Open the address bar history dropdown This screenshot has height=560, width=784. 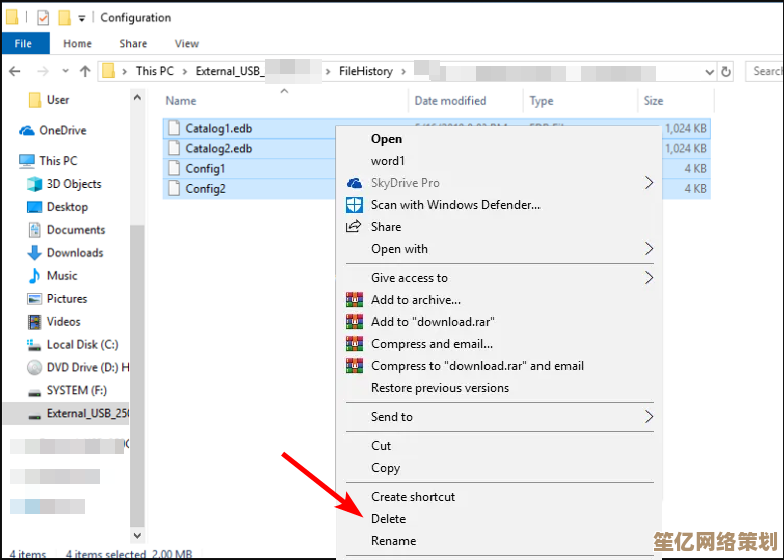click(708, 71)
